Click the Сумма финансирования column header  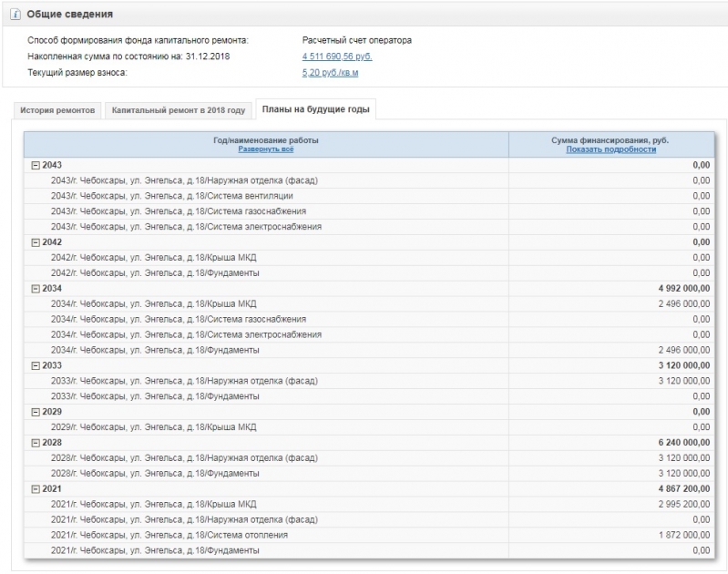tap(610, 139)
